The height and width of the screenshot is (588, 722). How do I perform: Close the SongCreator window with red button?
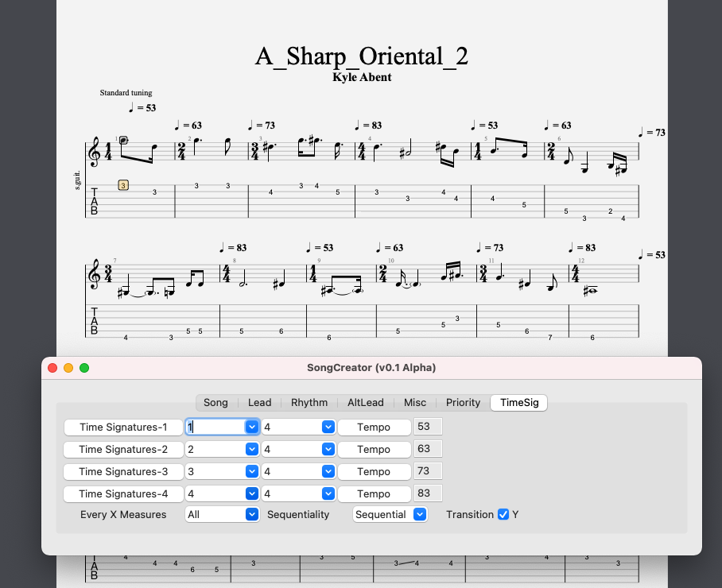(52, 368)
